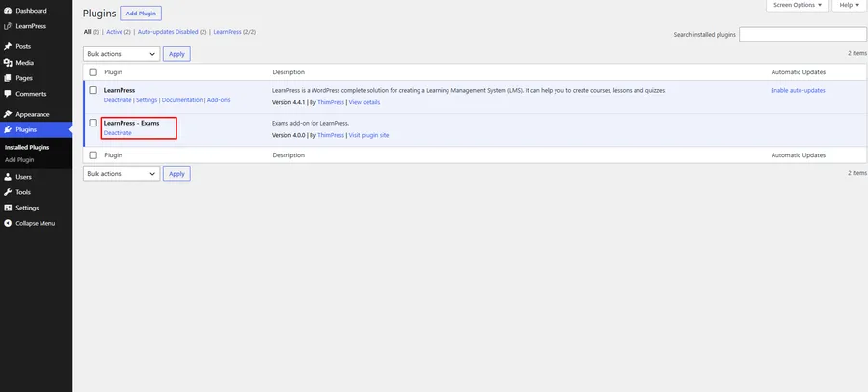Filter plugins by Active
This screenshot has width=868, height=392.
(x=114, y=32)
